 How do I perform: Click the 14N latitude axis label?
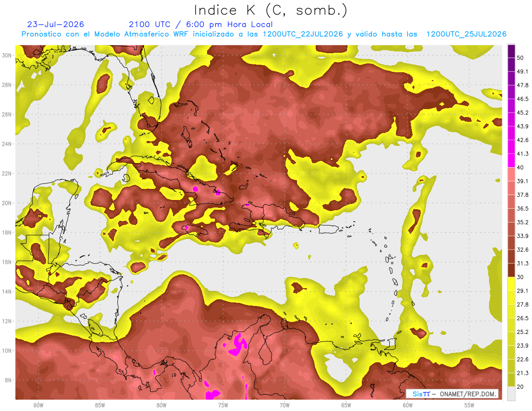click(6, 292)
